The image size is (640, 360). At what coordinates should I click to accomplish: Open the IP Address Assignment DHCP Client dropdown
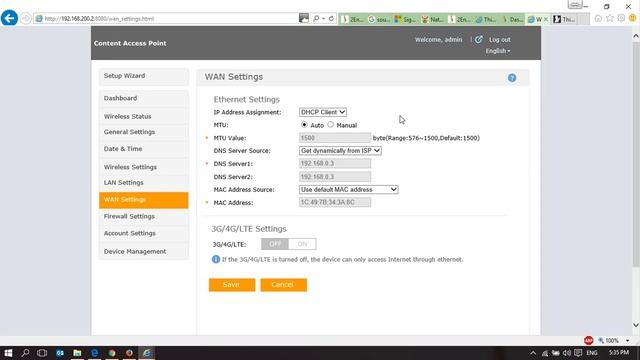click(x=323, y=112)
